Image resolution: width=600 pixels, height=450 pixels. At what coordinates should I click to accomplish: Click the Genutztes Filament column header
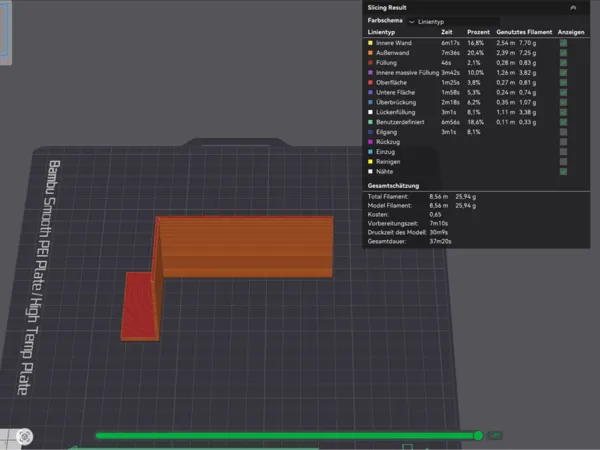pyautogui.click(x=524, y=32)
